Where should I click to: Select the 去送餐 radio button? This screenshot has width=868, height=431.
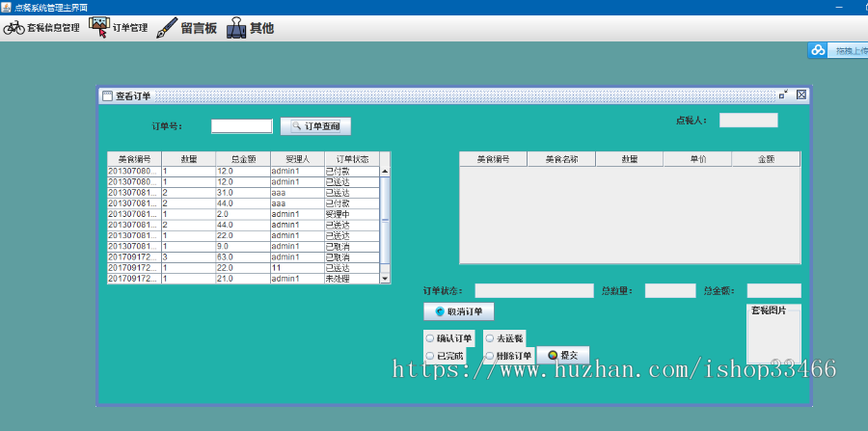[x=503, y=338]
